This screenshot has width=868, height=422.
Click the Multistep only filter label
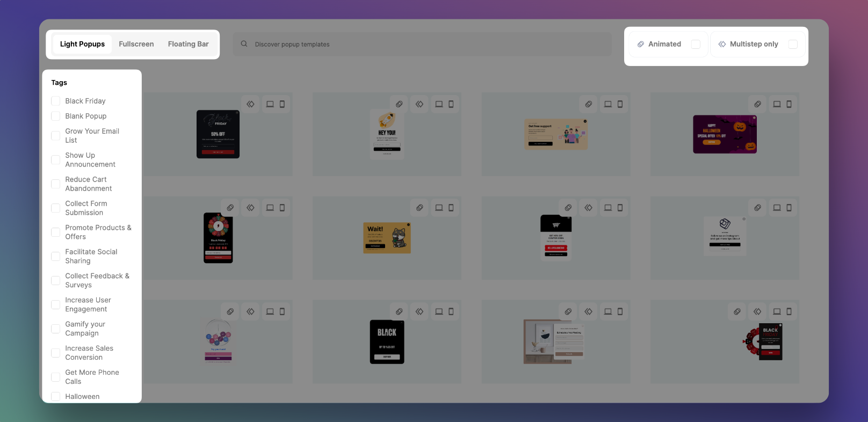click(754, 44)
